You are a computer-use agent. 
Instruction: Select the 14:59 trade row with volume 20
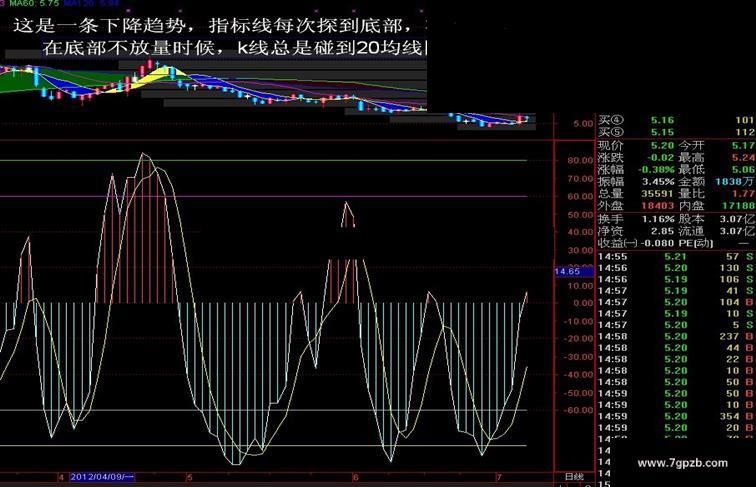(676, 428)
